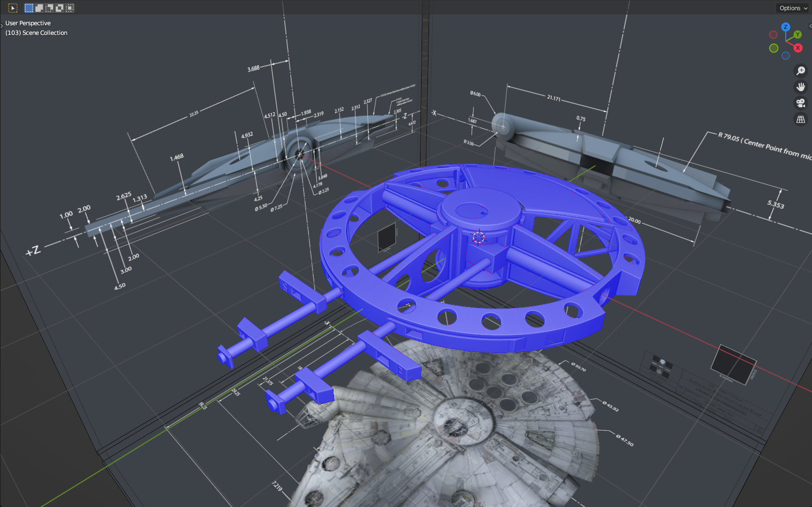Click the 4.932 dimension label
This screenshot has height=507, width=812.
247,135
